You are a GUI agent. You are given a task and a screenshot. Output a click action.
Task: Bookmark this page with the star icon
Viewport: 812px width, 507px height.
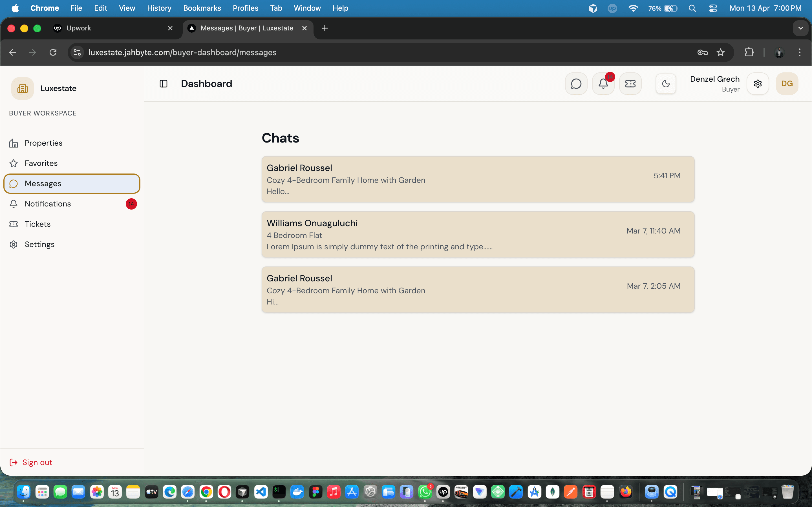click(x=721, y=52)
